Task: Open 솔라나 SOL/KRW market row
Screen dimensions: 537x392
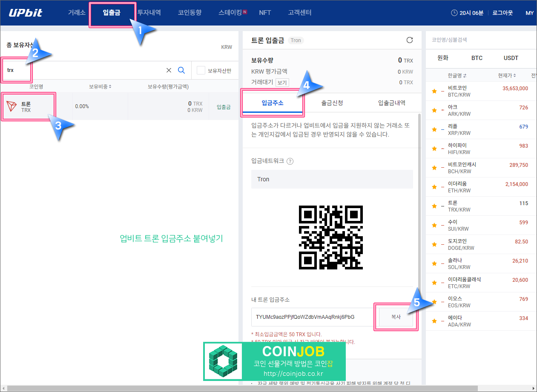Action: pyautogui.click(x=481, y=263)
